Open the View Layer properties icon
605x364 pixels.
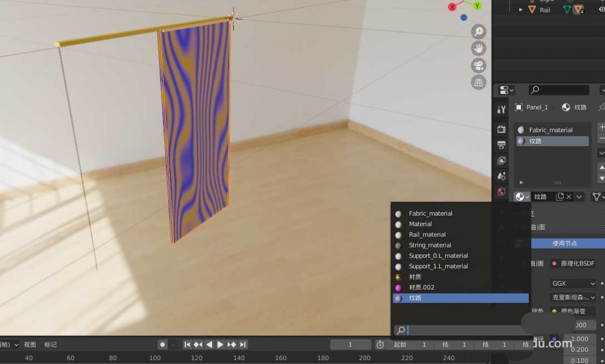501,161
